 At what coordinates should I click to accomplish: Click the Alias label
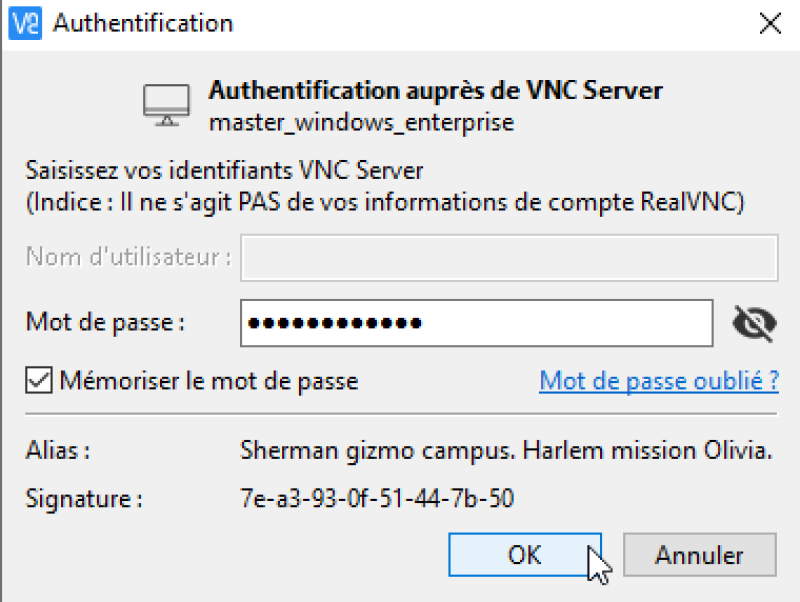(58, 450)
